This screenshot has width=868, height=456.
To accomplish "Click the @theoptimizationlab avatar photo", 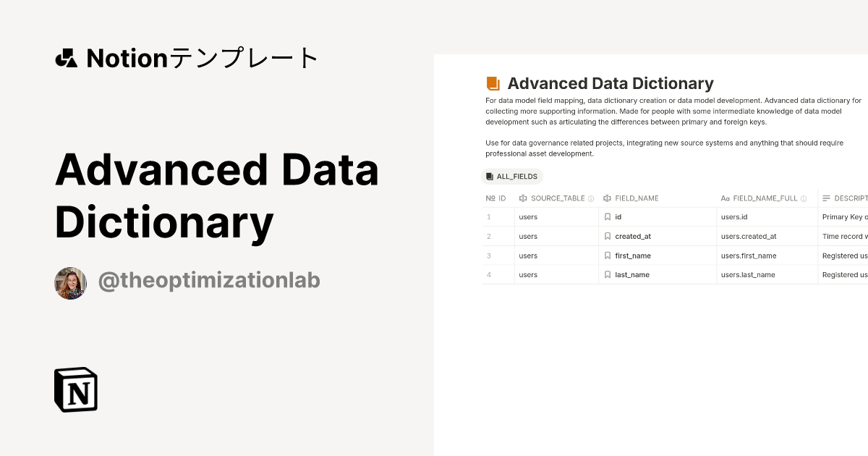I will tap(70, 282).
